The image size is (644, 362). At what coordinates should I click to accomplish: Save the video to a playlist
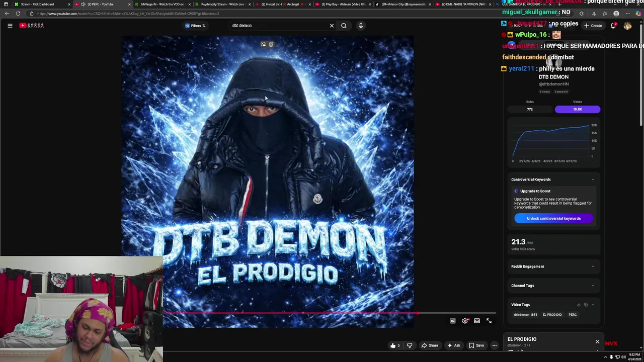pos(476,345)
